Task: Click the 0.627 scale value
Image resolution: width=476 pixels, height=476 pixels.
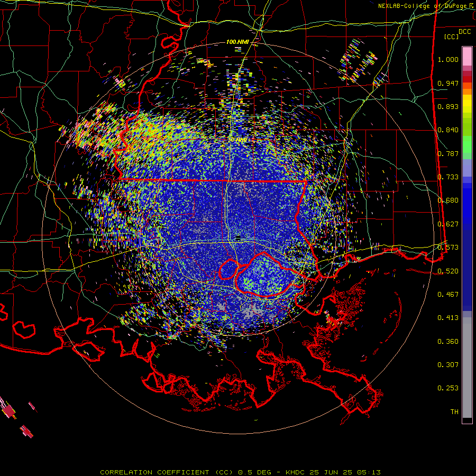Action: tap(448, 224)
